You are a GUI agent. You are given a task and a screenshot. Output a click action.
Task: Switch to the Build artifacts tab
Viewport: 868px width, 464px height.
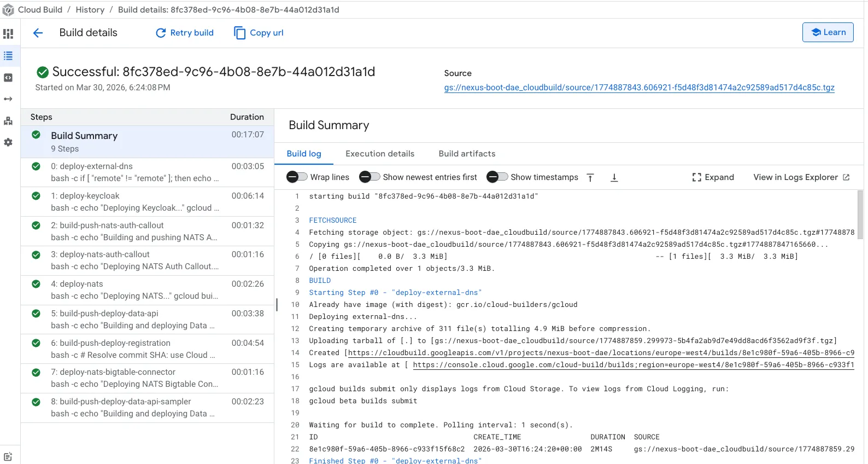[x=467, y=154]
